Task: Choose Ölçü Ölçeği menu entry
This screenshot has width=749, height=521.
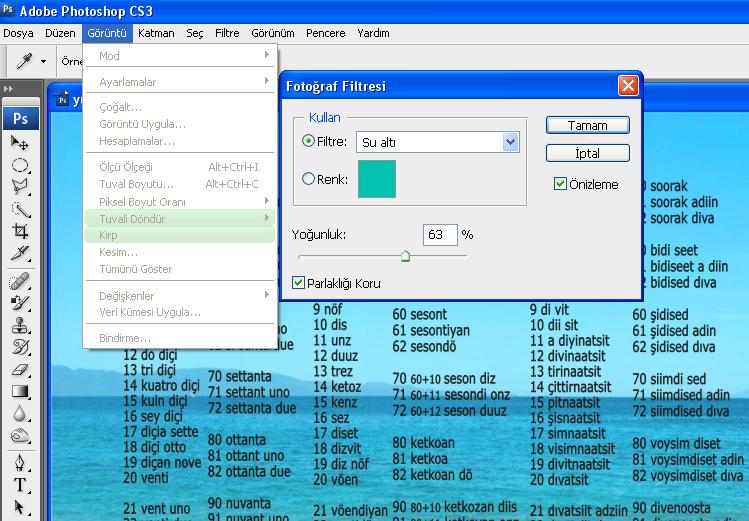Action: pos(180,167)
